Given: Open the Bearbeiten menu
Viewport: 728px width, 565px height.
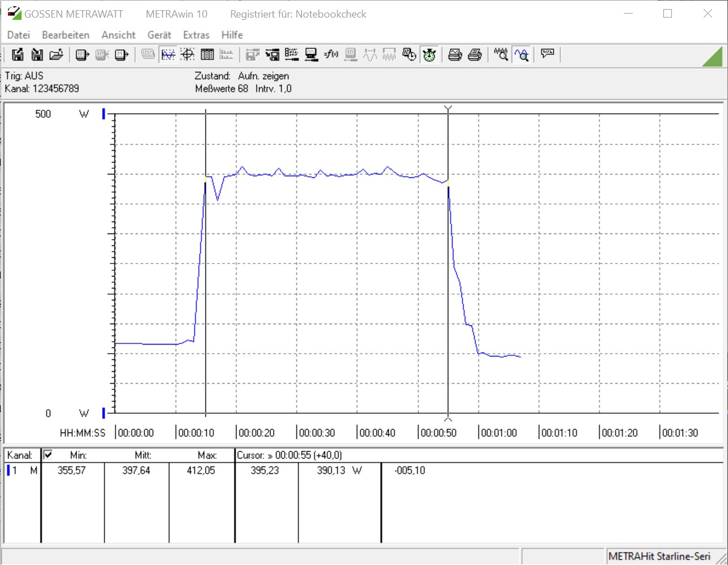Looking at the screenshot, I should coord(66,35).
